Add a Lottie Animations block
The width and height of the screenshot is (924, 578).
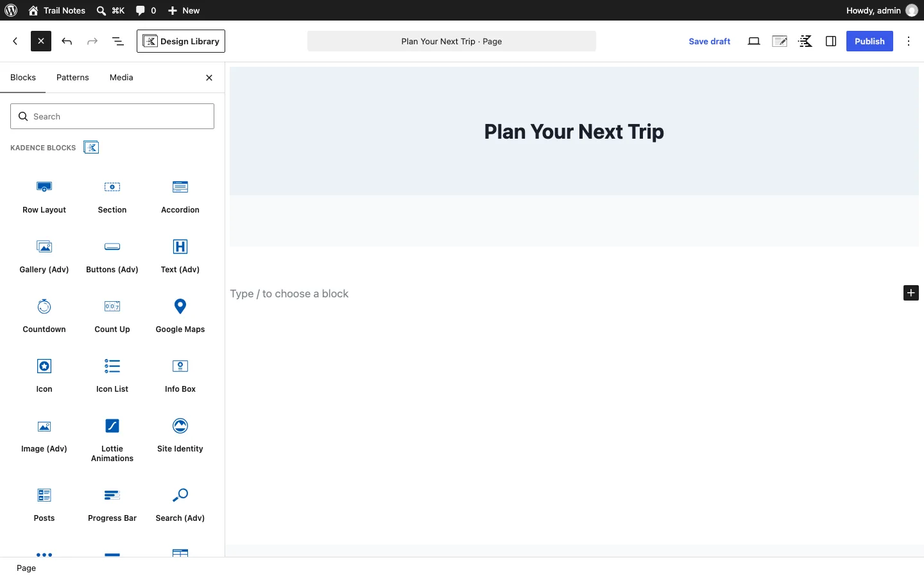click(x=112, y=441)
